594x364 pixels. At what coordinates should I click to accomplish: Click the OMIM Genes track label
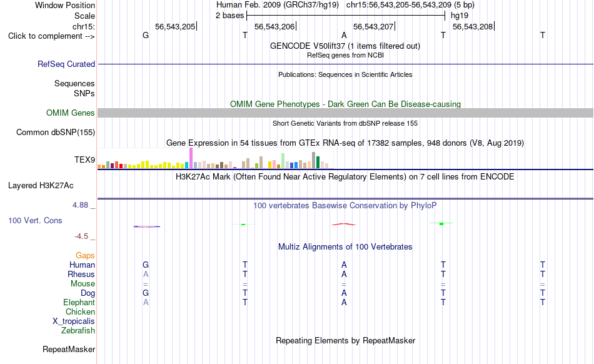tap(70, 113)
